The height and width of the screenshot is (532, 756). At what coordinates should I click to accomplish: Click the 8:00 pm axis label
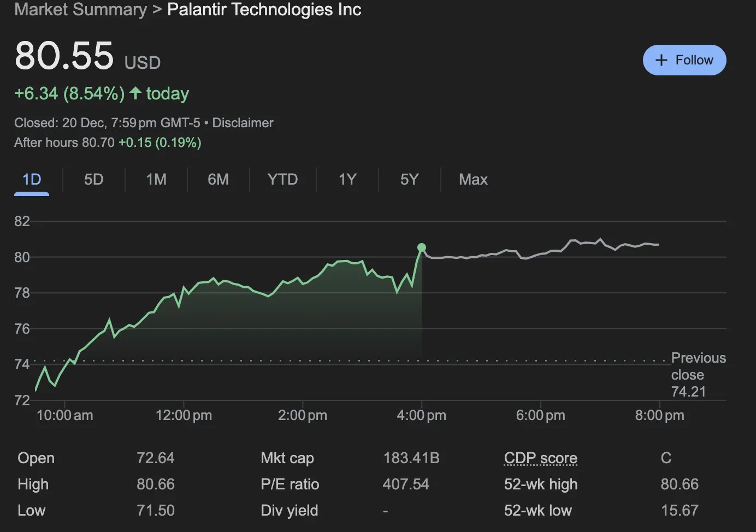[x=659, y=416]
